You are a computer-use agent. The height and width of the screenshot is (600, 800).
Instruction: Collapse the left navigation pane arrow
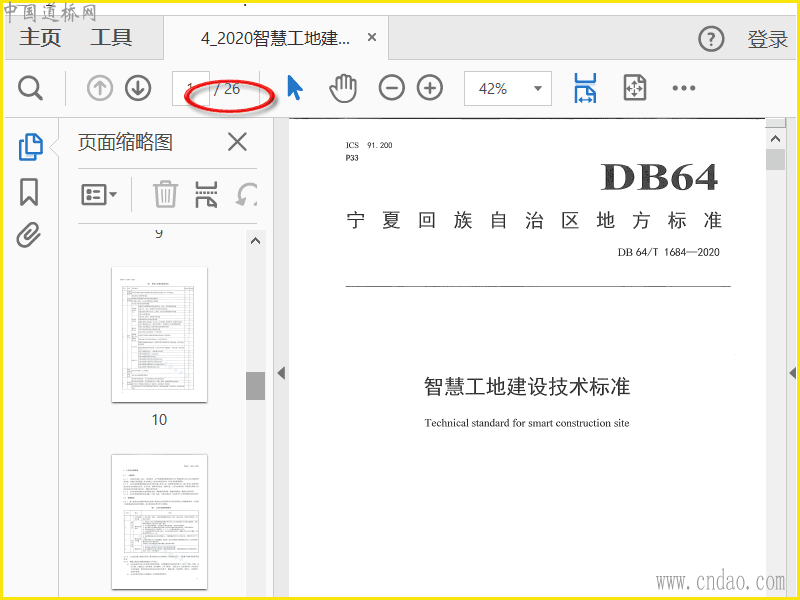281,373
